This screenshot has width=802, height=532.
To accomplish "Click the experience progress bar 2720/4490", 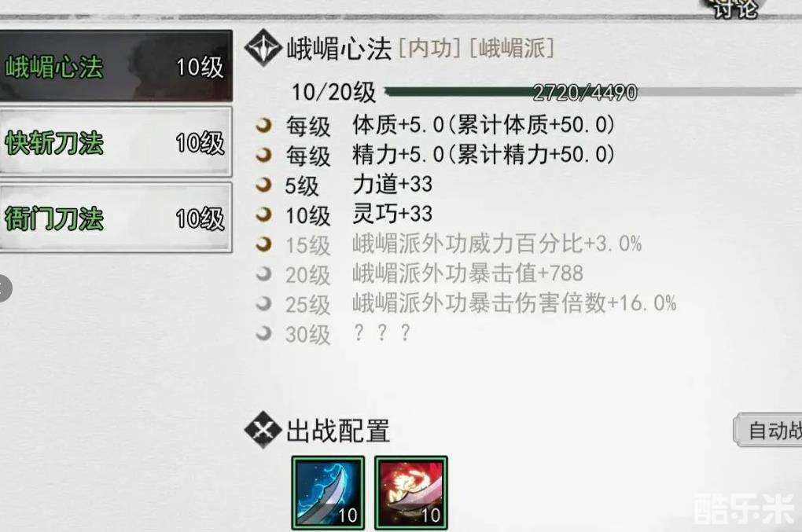I will pyautogui.click(x=592, y=93).
